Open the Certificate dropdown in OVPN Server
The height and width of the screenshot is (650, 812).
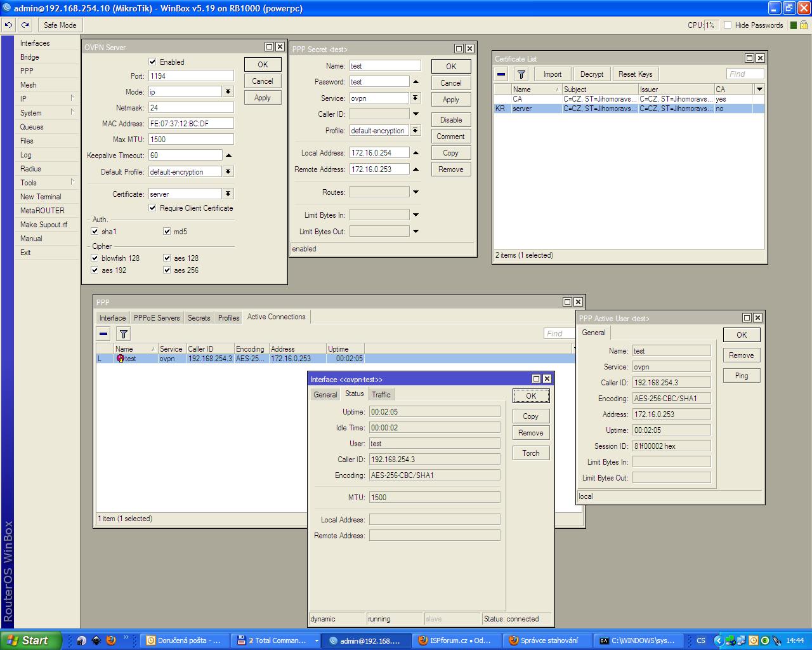tap(228, 194)
